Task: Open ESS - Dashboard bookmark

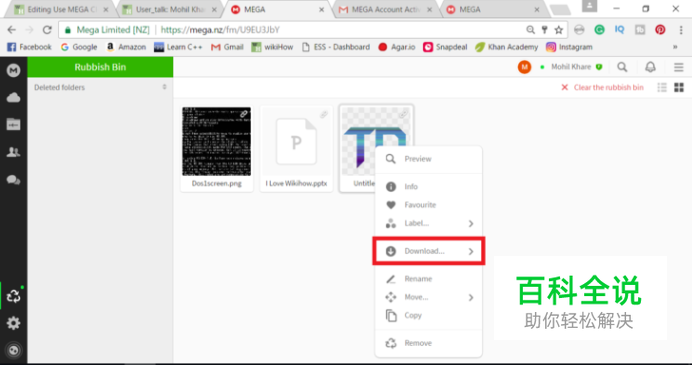Action: pyautogui.click(x=336, y=47)
